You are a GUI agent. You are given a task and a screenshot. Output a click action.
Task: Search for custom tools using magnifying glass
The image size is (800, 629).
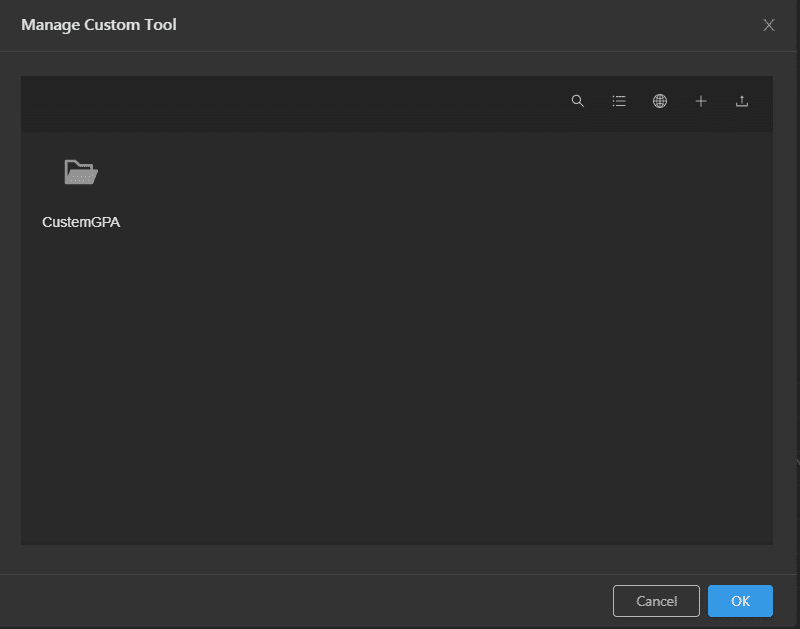coord(578,101)
